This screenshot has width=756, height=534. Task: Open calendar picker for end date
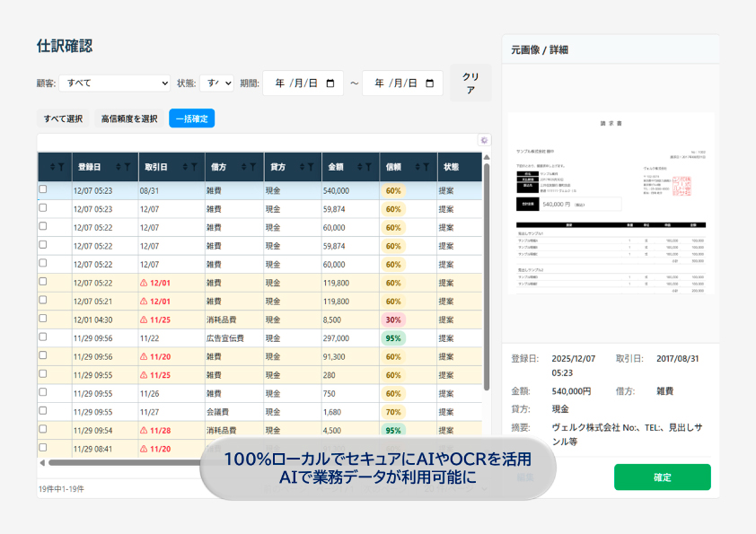[x=430, y=83]
